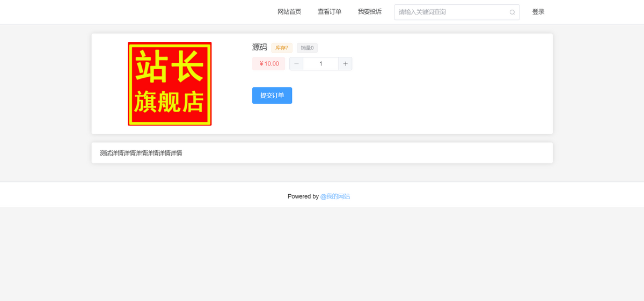Open 我要投诉 menu item
This screenshot has width=644, height=301.
tap(370, 12)
